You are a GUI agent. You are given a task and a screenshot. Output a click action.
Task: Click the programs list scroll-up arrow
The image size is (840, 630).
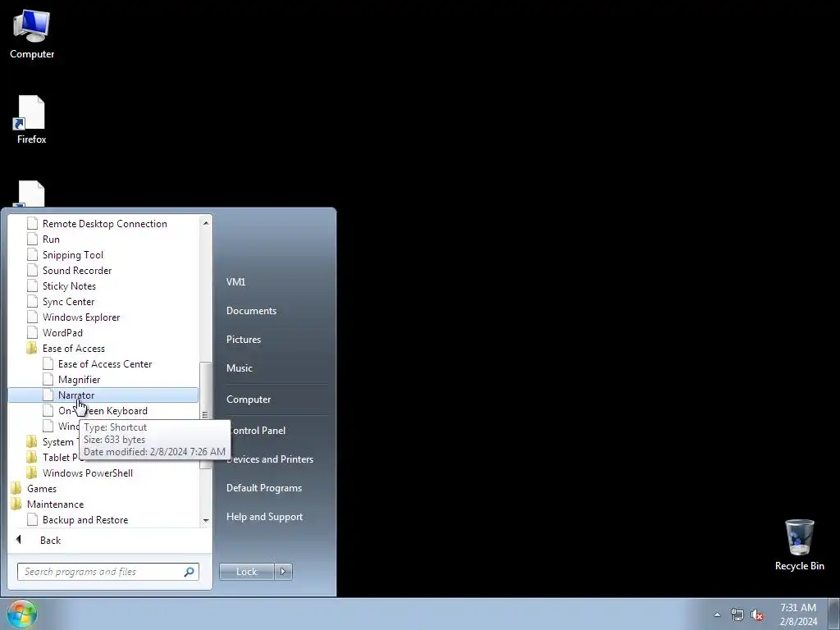pyautogui.click(x=206, y=223)
